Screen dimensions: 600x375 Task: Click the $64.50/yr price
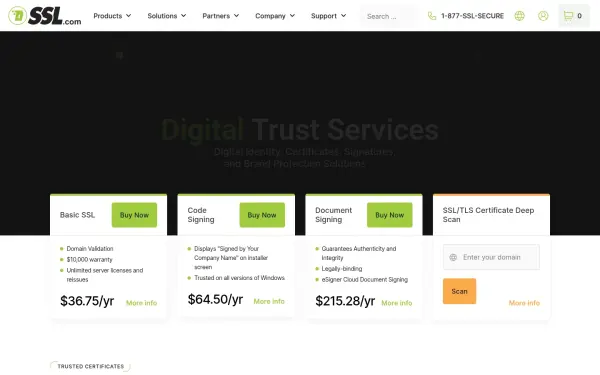click(215, 299)
